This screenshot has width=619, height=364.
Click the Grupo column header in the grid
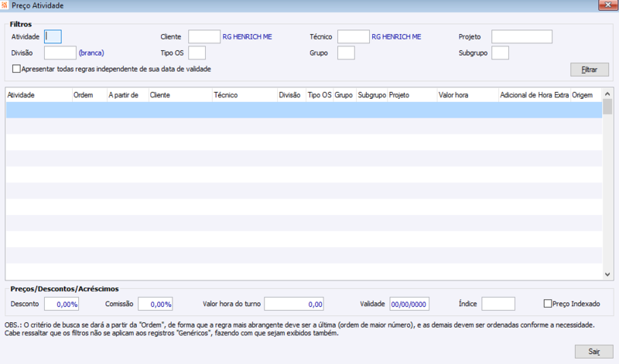click(344, 95)
